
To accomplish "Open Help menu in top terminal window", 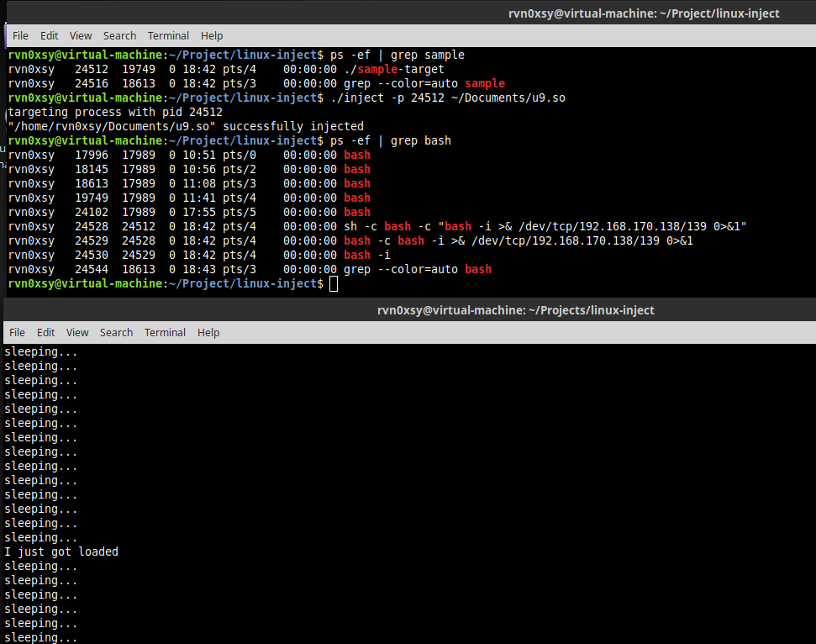I will pyautogui.click(x=212, y=36).
